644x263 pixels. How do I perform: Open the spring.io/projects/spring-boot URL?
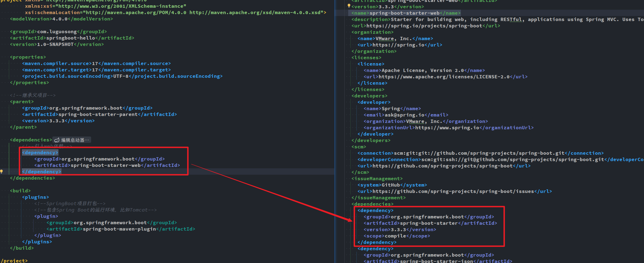424,26
